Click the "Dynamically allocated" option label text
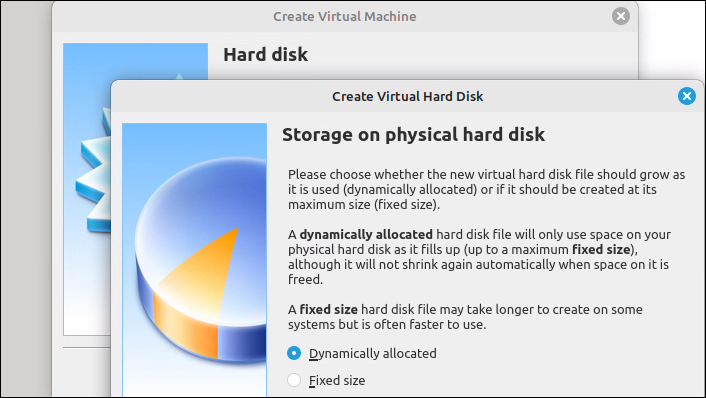This screenshot has width=706, height=398. tap(372, 353)
